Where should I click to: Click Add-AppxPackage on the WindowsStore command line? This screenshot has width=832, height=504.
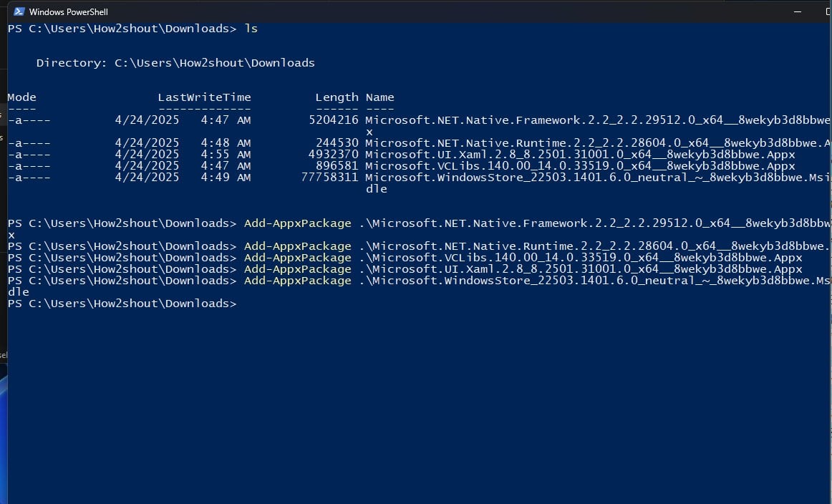tap(297, 281)
